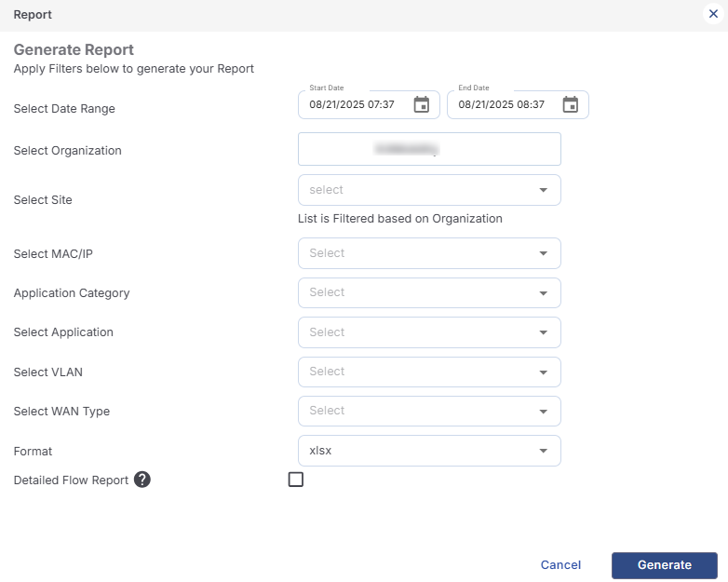
Task: Click the Generate button
Action: click(x=664, y=565)
